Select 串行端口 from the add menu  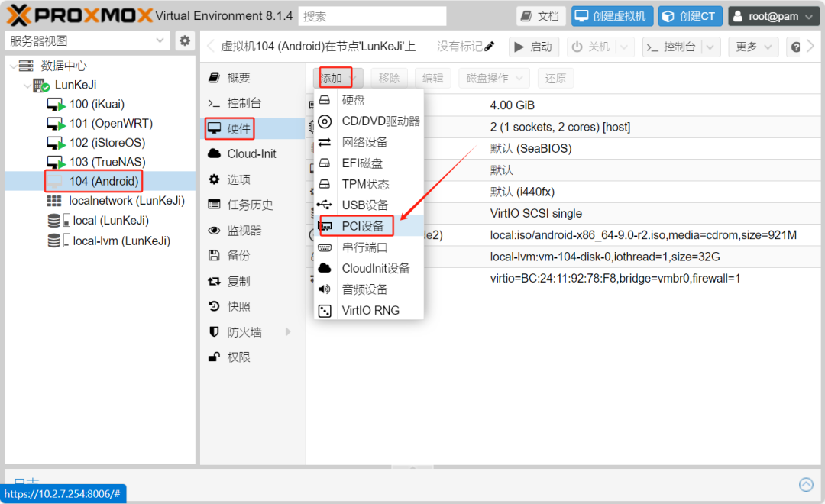[369, 247]
